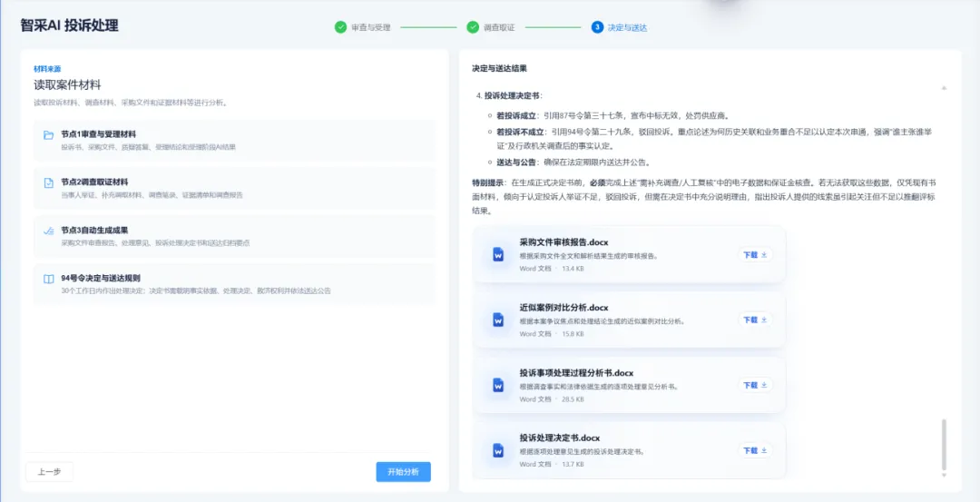Click the Word file icon of 采购文件审核报告.docx

(x=498, y=254)
